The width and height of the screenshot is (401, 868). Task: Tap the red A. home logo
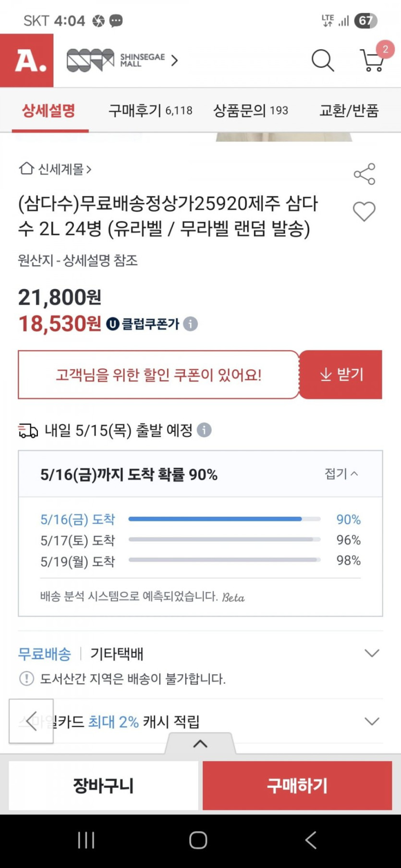click(27, 60)
